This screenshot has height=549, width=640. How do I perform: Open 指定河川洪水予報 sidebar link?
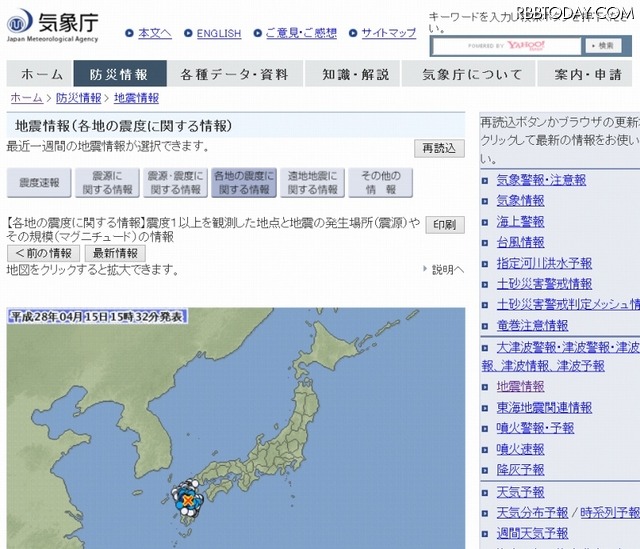tap(544, 263)
